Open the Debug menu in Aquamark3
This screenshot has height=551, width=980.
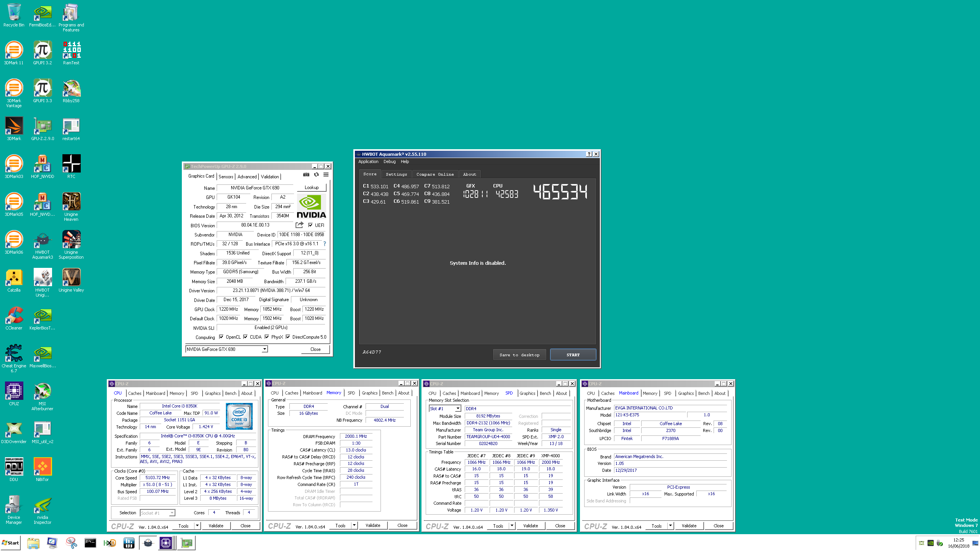click(x=389, y=162)
